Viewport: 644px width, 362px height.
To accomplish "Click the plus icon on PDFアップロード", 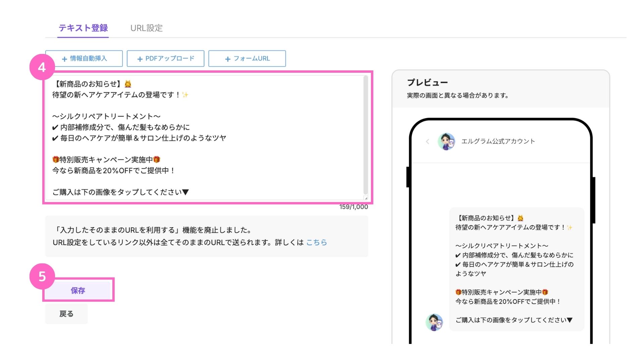I will tap(140, 59).
